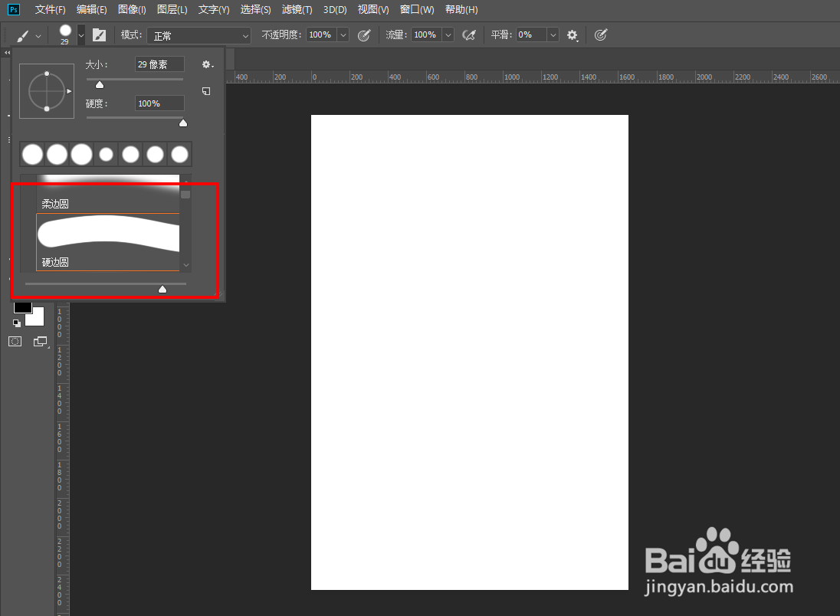Viewport: 840px width, 616px height.
Task: Open the 帮助(H) menu
Action: (x=461, y=10)
